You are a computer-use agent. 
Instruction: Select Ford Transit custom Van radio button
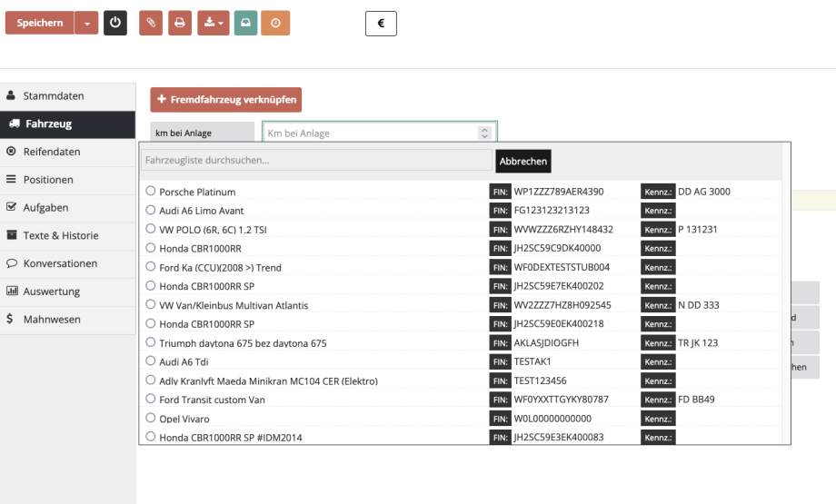point(151,400)
